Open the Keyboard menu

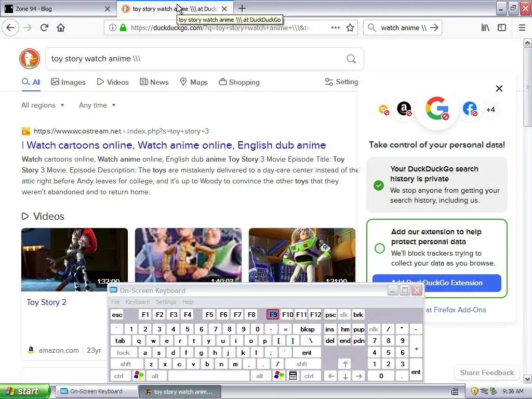click(x=137, y=302)
